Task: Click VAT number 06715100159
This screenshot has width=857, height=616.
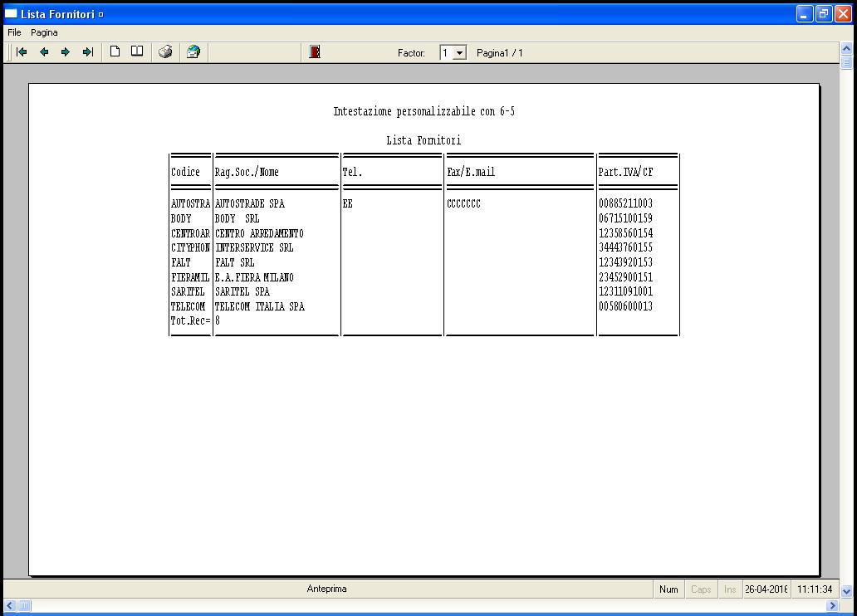Action: tap(625, 218)
